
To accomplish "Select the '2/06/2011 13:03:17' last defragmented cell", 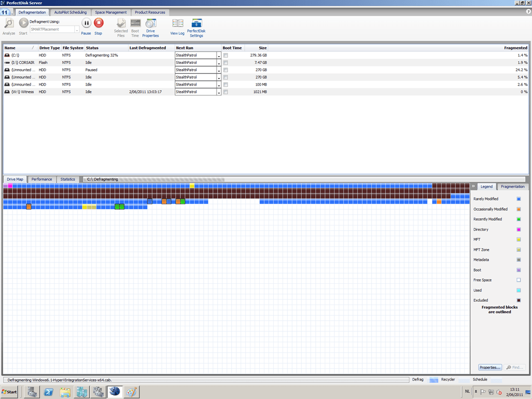I will 145,92.
